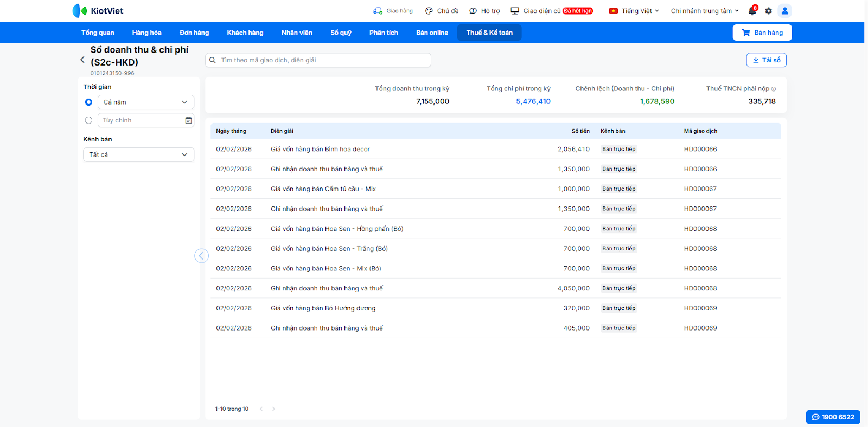
Task: Click the Tải sổ download button
Action: tap(766, 60)
